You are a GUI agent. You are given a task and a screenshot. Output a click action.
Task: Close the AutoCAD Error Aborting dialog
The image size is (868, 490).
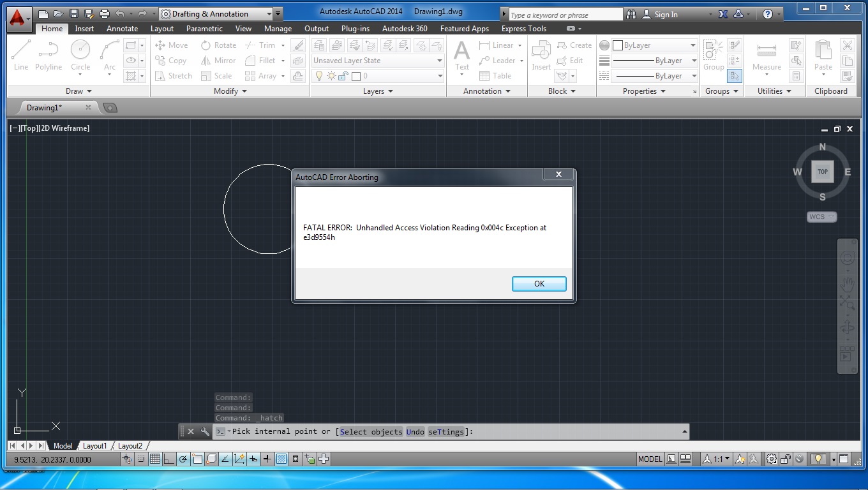click(x=558, y=174)
